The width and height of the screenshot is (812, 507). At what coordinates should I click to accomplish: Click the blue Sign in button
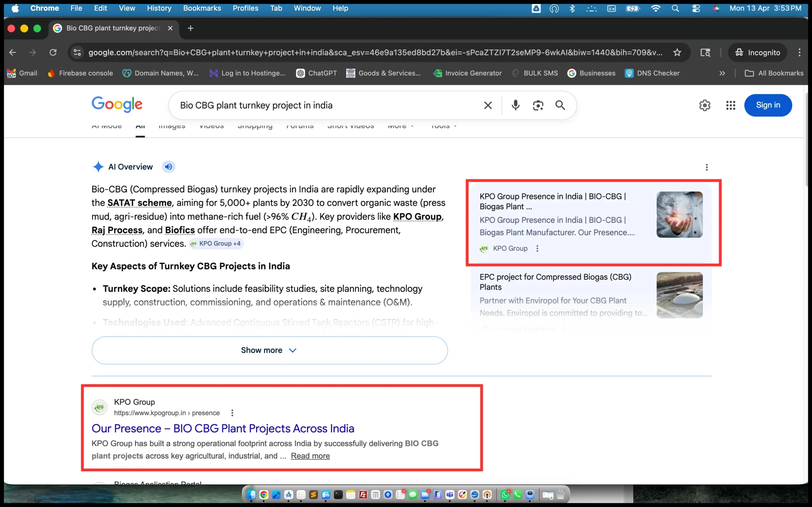(x=768, y=105)
